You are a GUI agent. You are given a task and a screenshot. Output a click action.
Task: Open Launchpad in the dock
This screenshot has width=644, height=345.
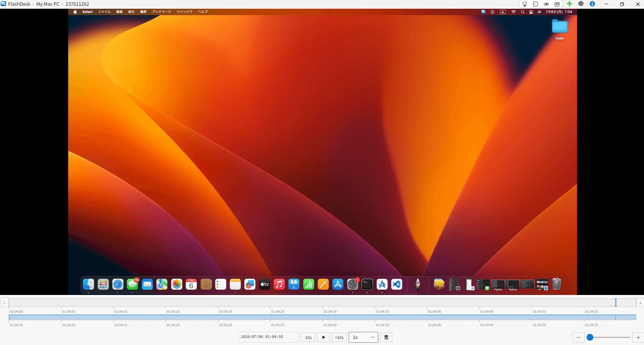coord(103,285)
